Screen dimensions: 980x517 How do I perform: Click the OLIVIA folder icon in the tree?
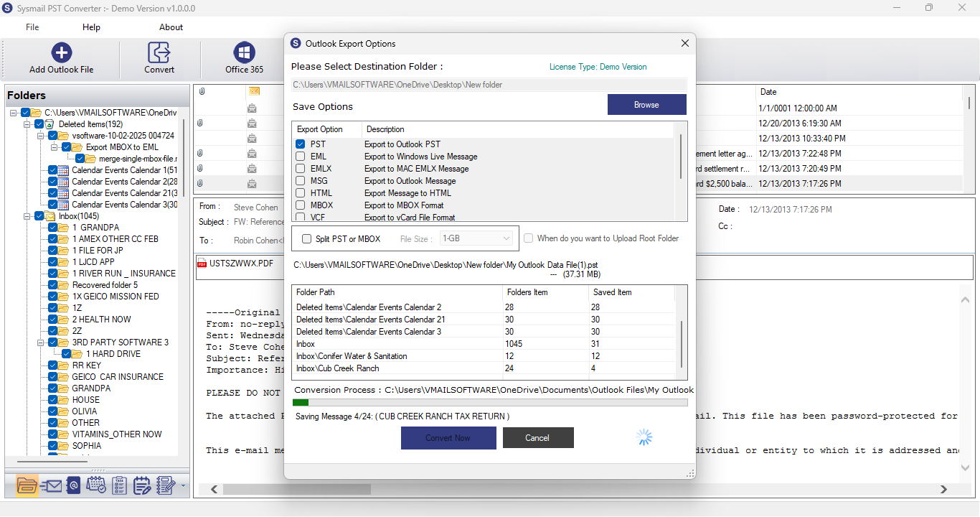point(65,411)
